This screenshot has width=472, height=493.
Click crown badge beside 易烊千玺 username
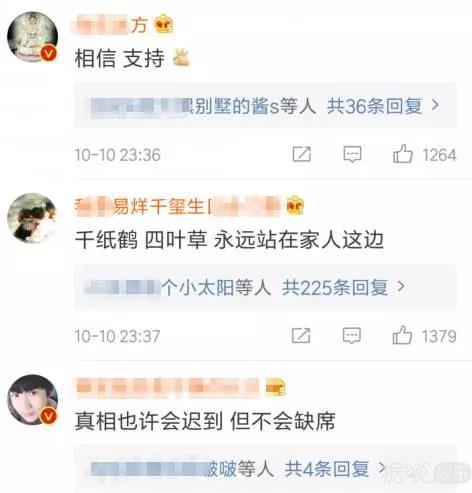(295, 205)
